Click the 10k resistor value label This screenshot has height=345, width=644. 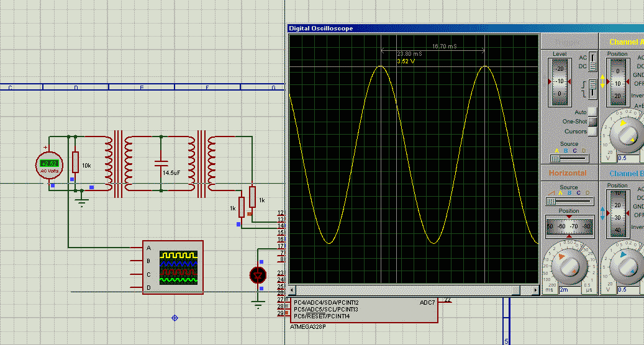tap(86, 165)
